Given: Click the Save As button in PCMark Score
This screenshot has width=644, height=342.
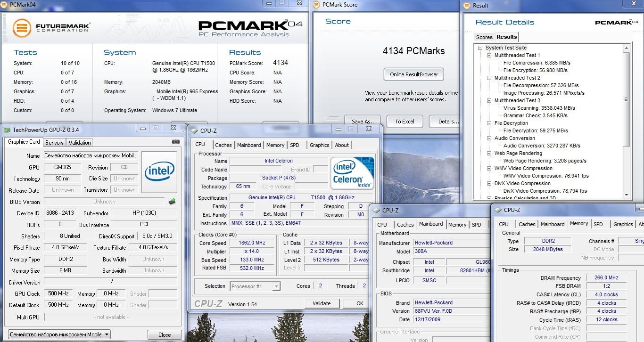Looking at the screenshot, I should [x=362, y=121].
